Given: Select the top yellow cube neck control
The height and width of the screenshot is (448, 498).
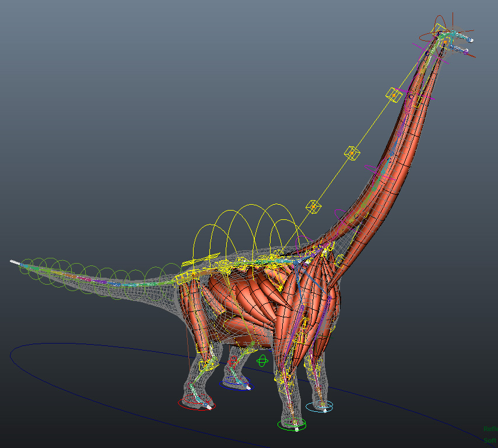Looking at the screenshot, I should [394, 95].
